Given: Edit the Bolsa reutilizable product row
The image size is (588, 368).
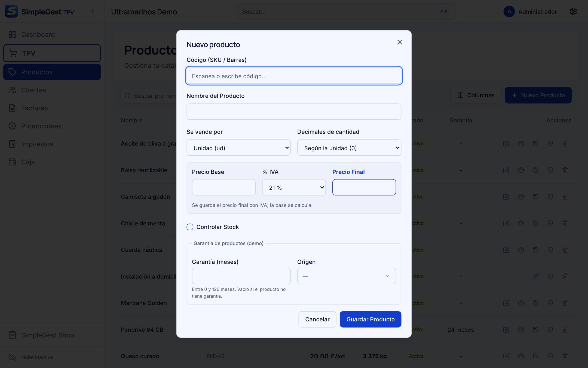Looking at the screenshot, I should coord(506,170).
